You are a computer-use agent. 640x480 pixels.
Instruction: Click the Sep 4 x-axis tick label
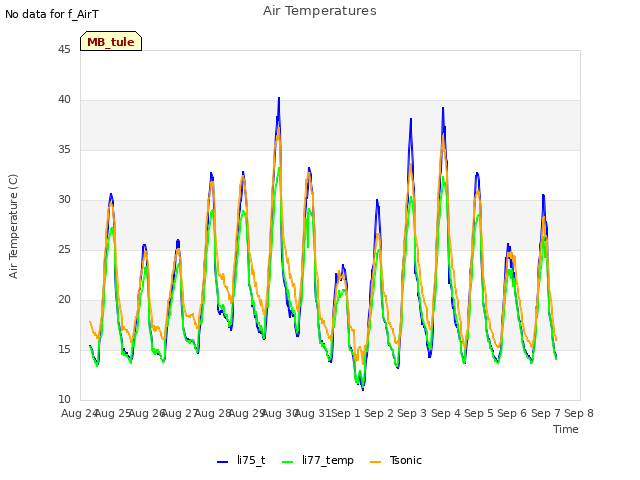[x=446, y=413]
